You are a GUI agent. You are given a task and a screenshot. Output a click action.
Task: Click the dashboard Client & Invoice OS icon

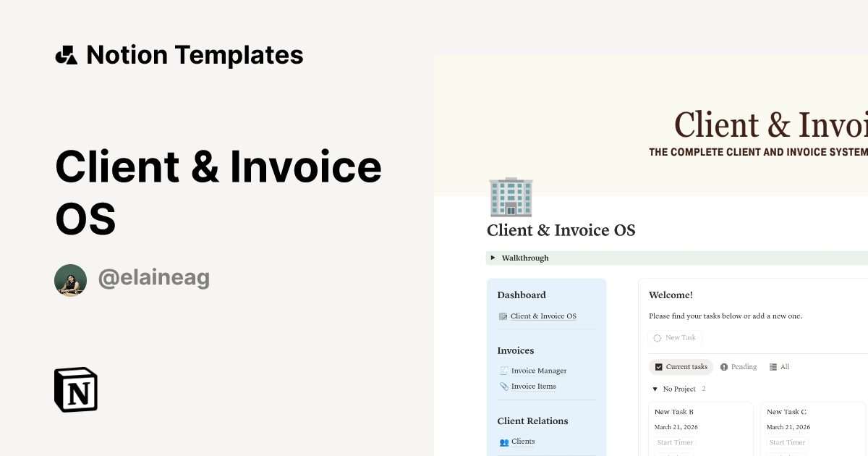[503, 316]
